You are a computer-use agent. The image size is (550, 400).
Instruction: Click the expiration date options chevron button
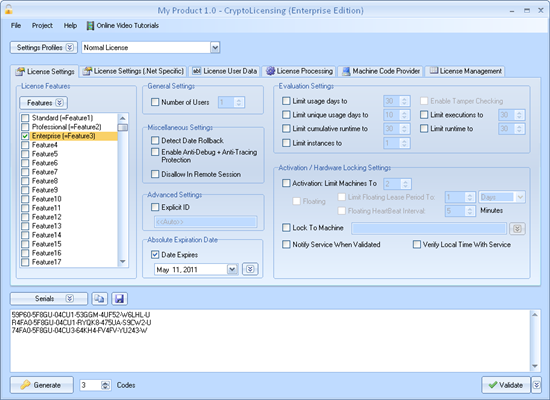point(250,269)
